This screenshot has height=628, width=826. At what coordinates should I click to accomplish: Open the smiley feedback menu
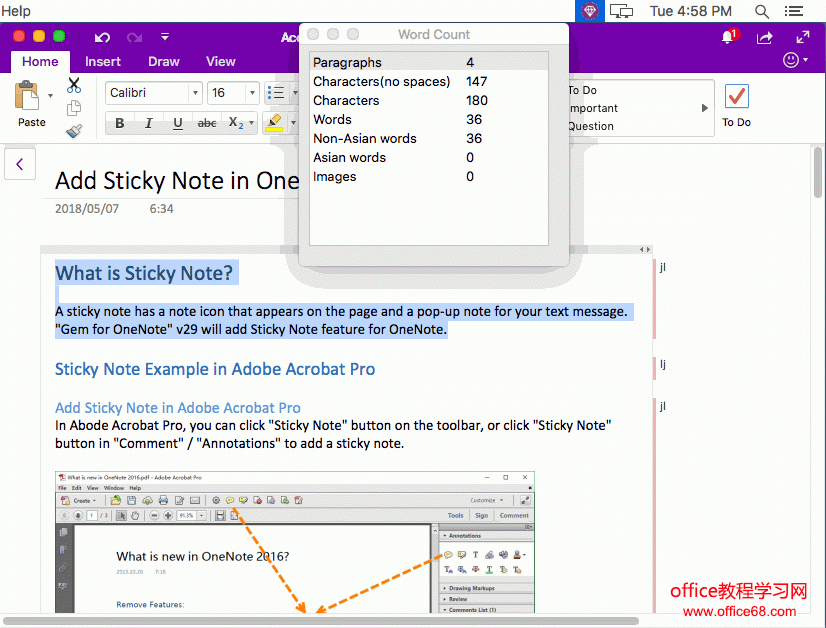(795, 60)
